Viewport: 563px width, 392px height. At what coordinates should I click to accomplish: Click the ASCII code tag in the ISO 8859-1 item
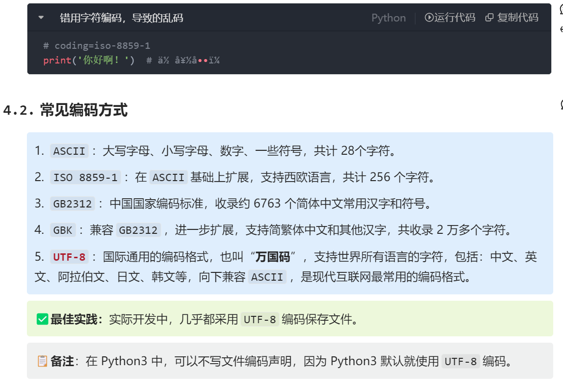[x=169, y=177]
